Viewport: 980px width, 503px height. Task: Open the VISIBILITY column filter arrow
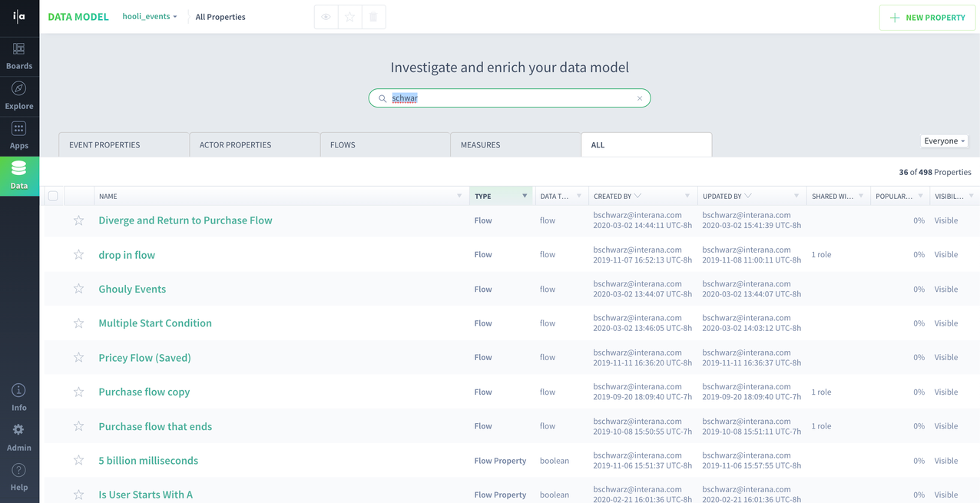(x=972, y=196)
